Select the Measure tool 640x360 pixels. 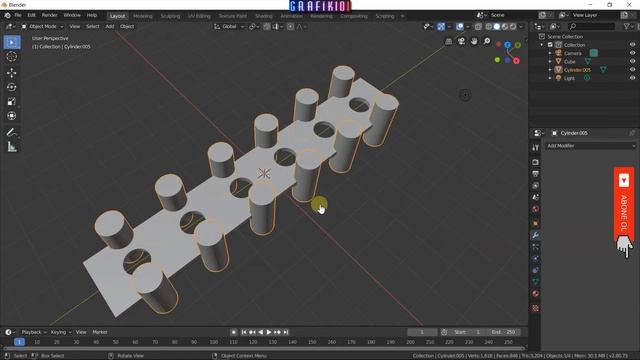[12, 147]
